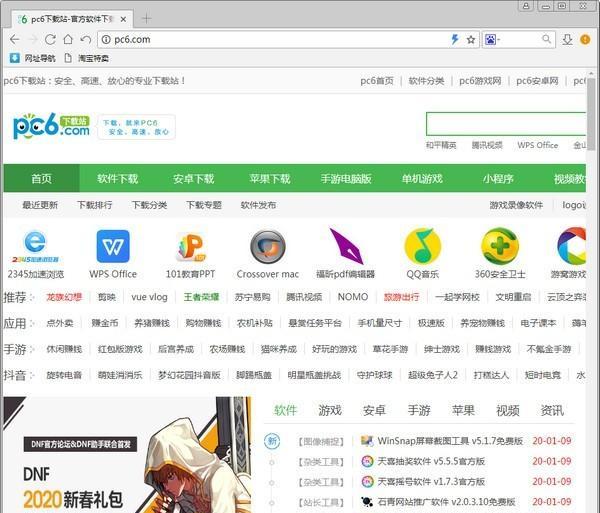The width and height of the screenshot is (600, 513).
Task: Click the 腾讯视频 hot search link under search box
Action: 487,145
